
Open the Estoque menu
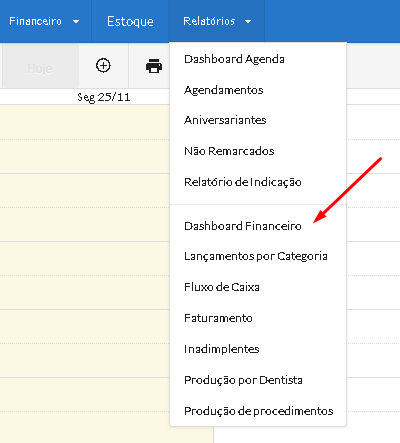[x=130, y=21]
